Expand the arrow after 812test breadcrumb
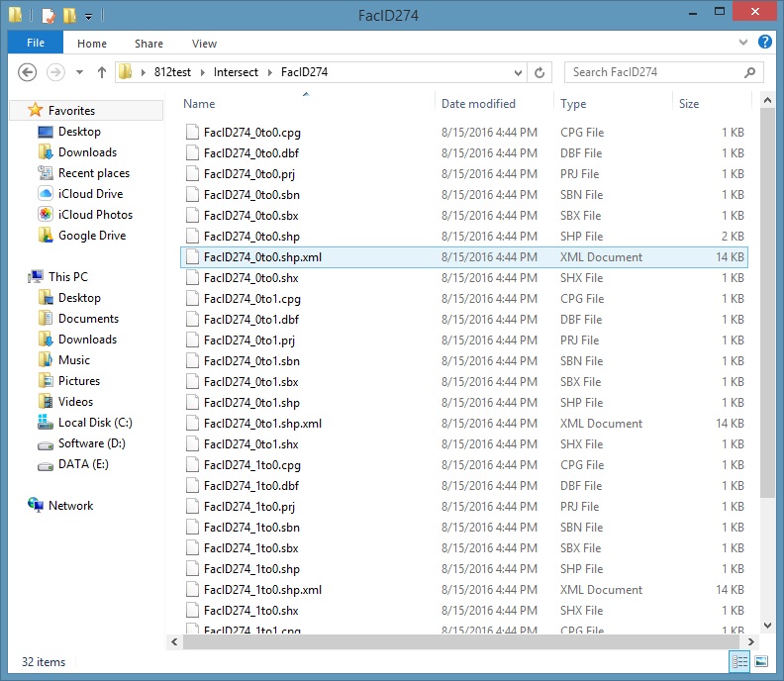Viewport: 784px width, 681px height. [203, 73]
